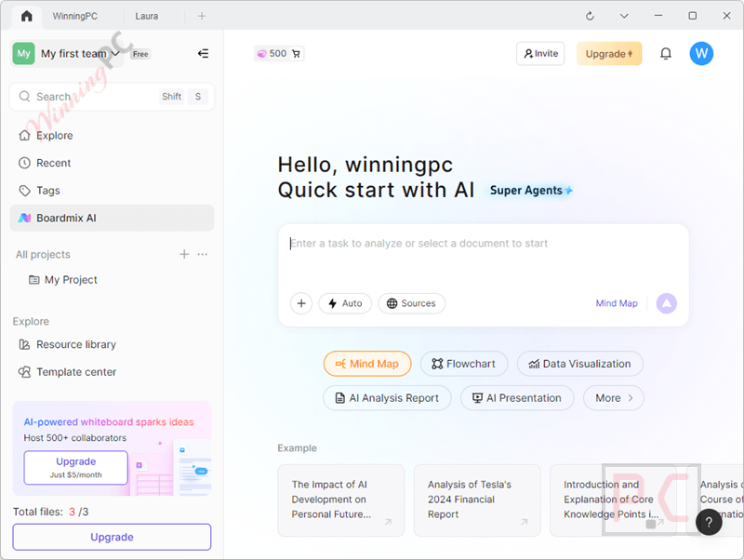Select the AI Analysis Report chip
Image resolution: width=744 pixels, height=560 pixels.
387,398
